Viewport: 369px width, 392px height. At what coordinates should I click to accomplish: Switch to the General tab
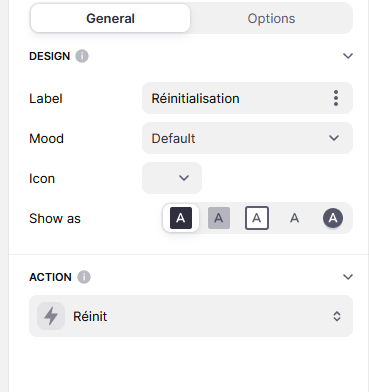[110, 18]
